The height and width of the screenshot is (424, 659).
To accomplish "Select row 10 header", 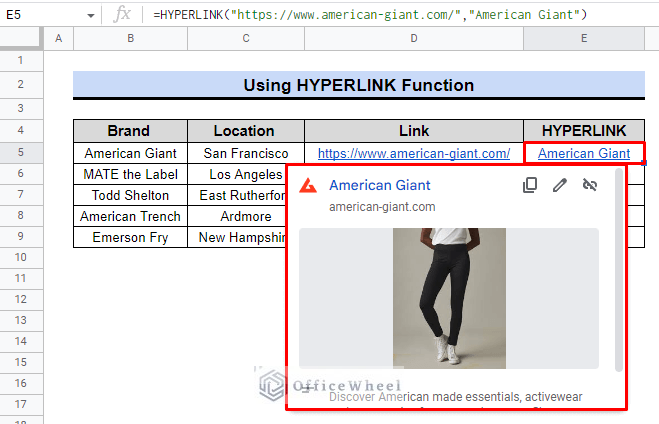I will [x=21, y=258].
